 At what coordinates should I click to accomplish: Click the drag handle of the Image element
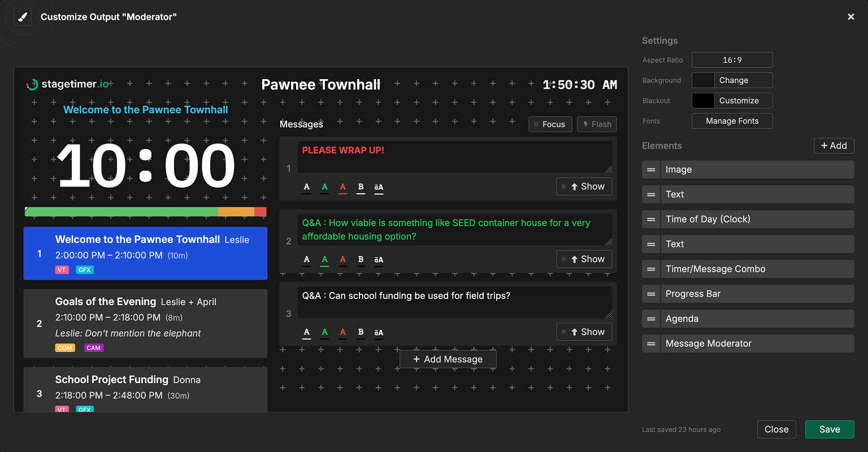(x=650, y=169)
